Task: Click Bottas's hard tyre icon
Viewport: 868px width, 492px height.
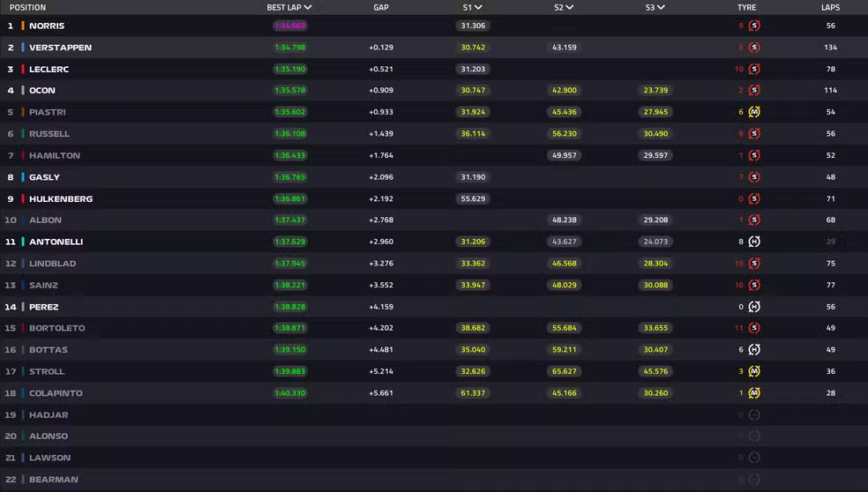Action: [x=753, y=350]
